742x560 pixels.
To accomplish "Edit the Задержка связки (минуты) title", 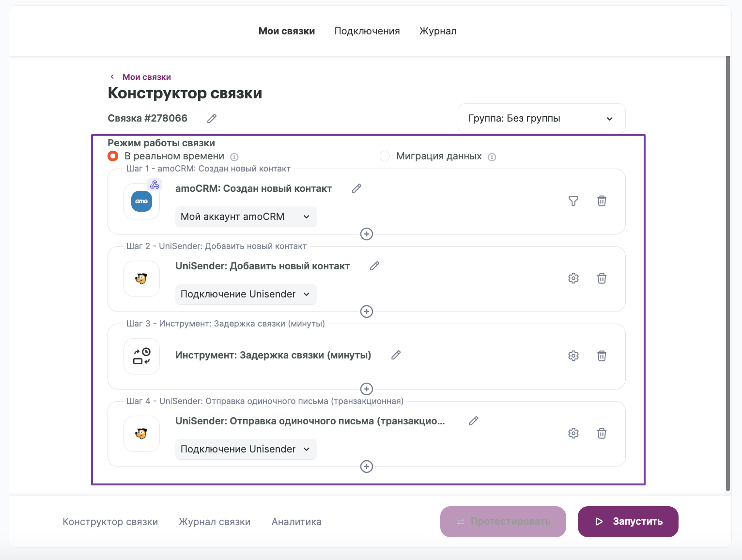I will pos(396,355).
